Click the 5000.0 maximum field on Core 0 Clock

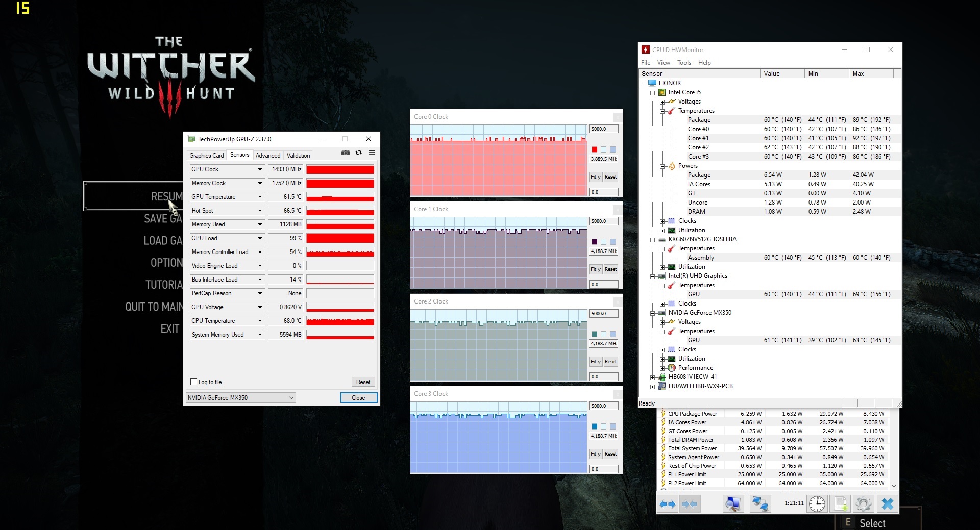click(x=603, y=129)
